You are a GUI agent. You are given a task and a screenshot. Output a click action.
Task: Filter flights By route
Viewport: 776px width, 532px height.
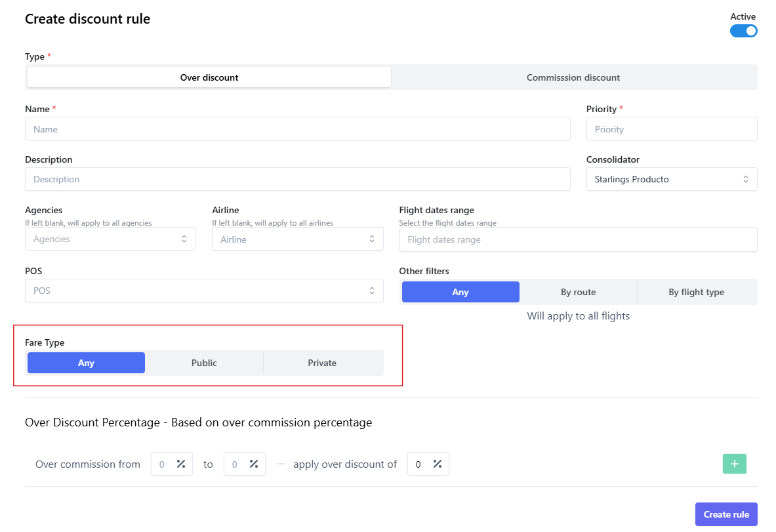pos(578,292)
